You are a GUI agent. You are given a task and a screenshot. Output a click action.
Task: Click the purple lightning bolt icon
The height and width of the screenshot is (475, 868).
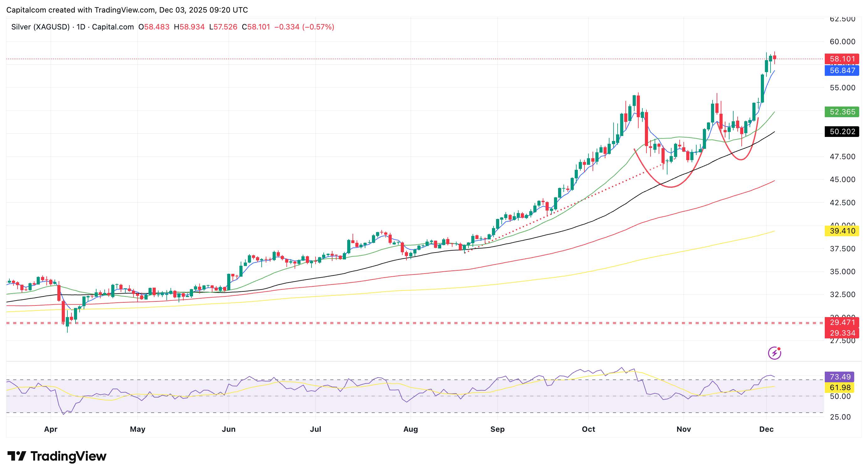774,353
